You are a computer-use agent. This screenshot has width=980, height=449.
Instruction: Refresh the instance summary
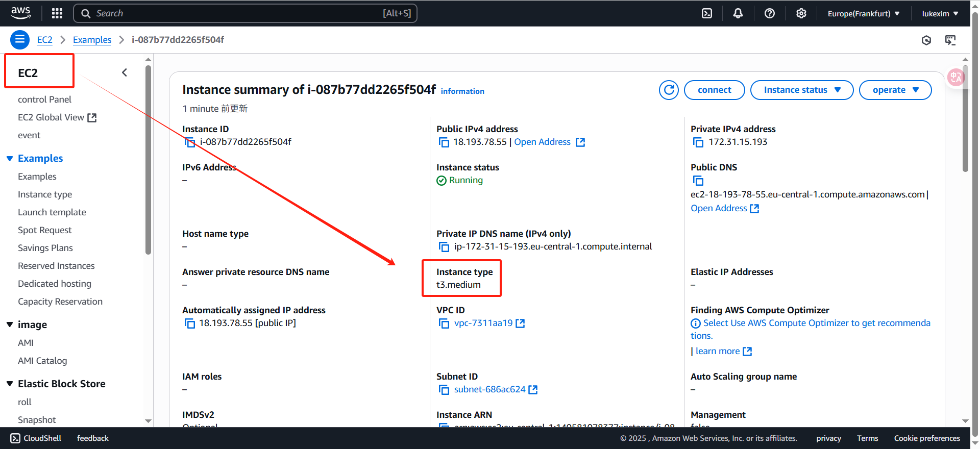(x=669, y=90)
